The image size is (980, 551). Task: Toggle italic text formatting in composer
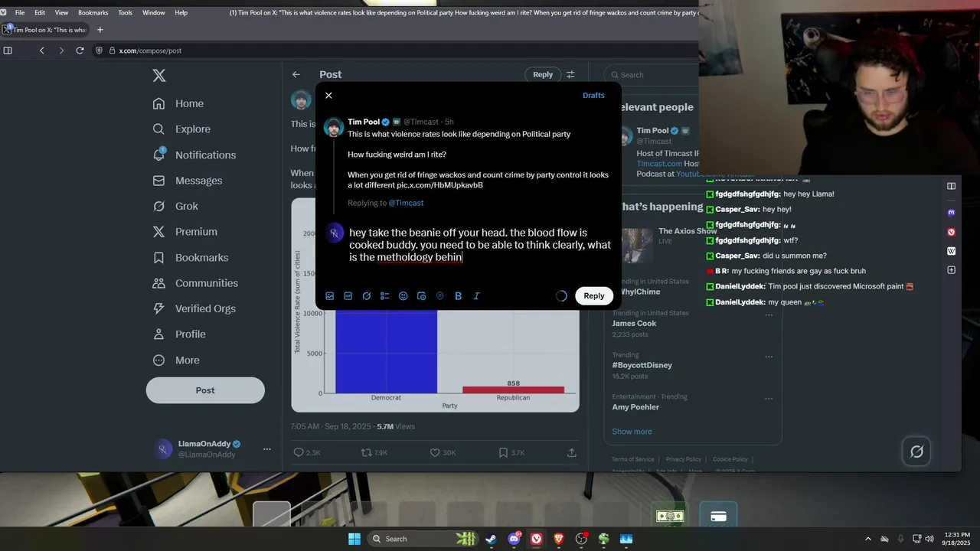coord(476,296)
